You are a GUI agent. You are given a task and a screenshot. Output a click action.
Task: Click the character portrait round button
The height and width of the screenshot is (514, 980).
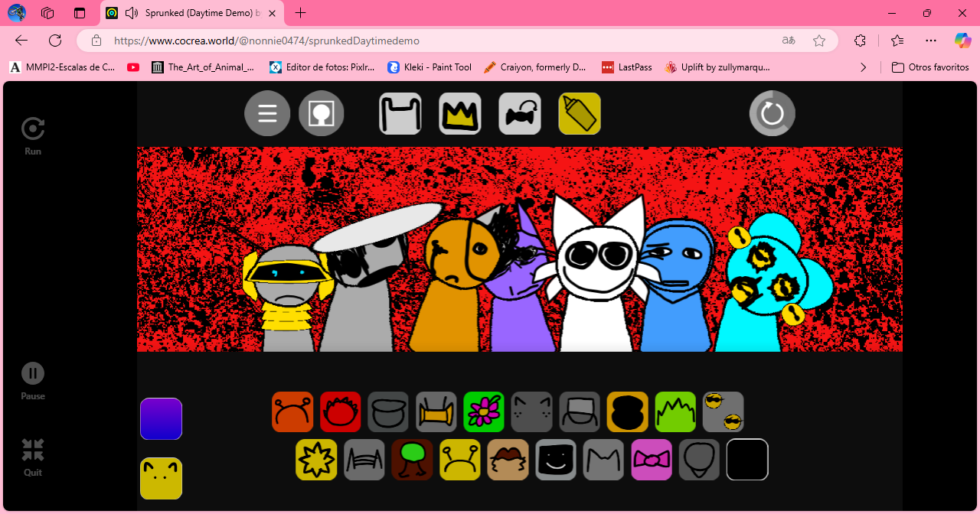point(321,114)
